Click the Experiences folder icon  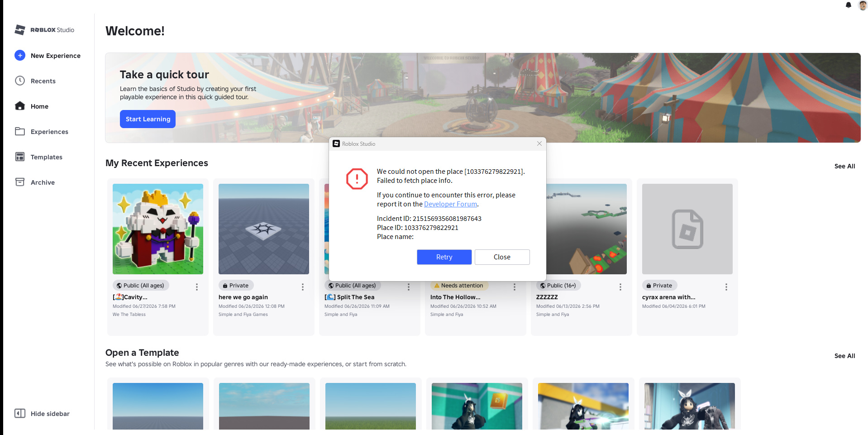(20, 131)
